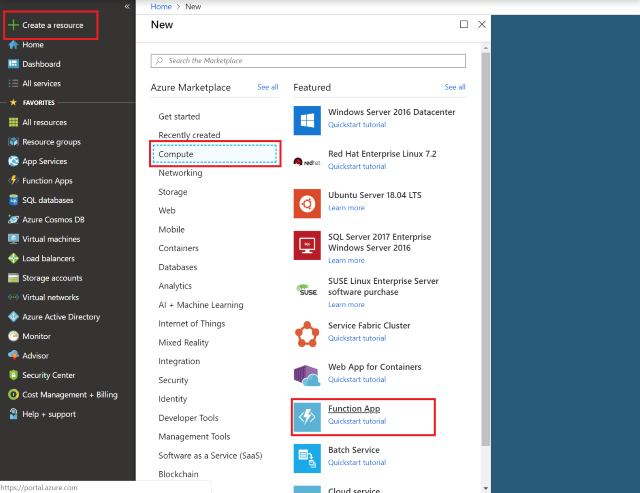Open SQL databases icon
This screenshot has height=493, width=640.
[13, 200]
